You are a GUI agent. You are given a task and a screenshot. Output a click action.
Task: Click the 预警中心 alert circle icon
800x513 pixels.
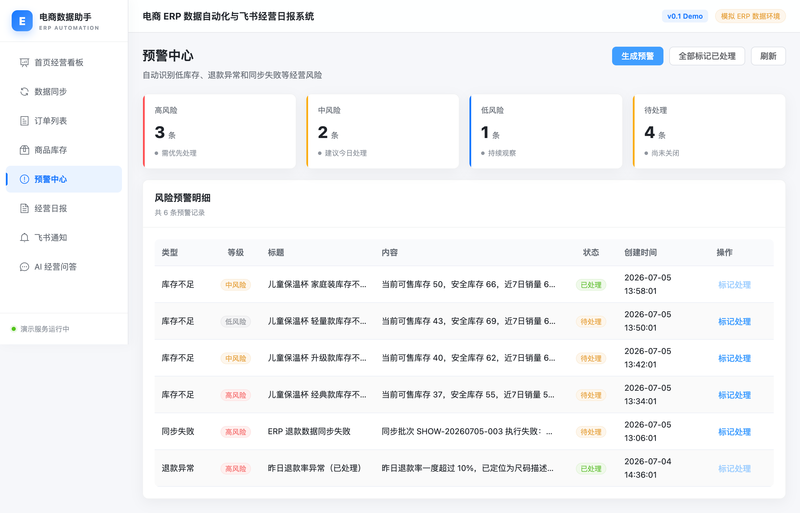(x=24, y=179)
